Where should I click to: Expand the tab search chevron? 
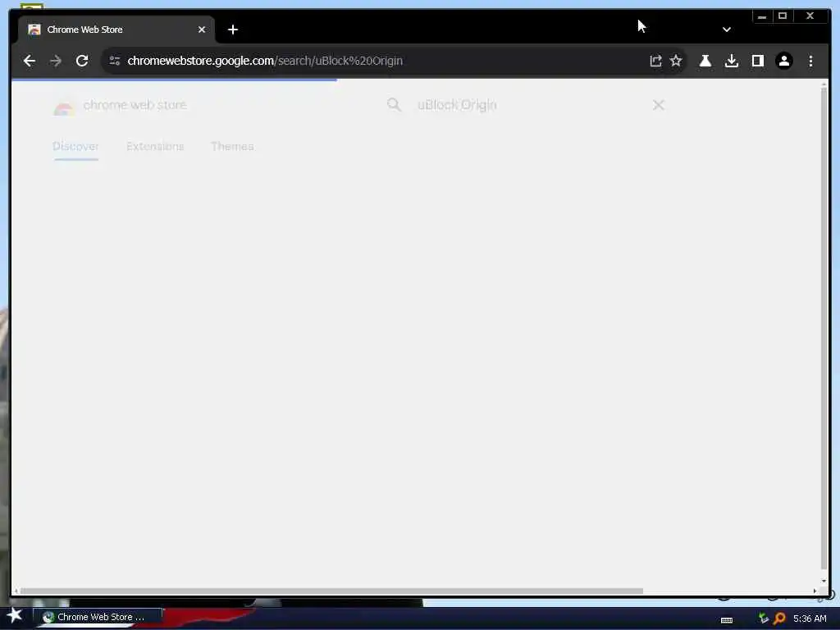pos(727,30)
